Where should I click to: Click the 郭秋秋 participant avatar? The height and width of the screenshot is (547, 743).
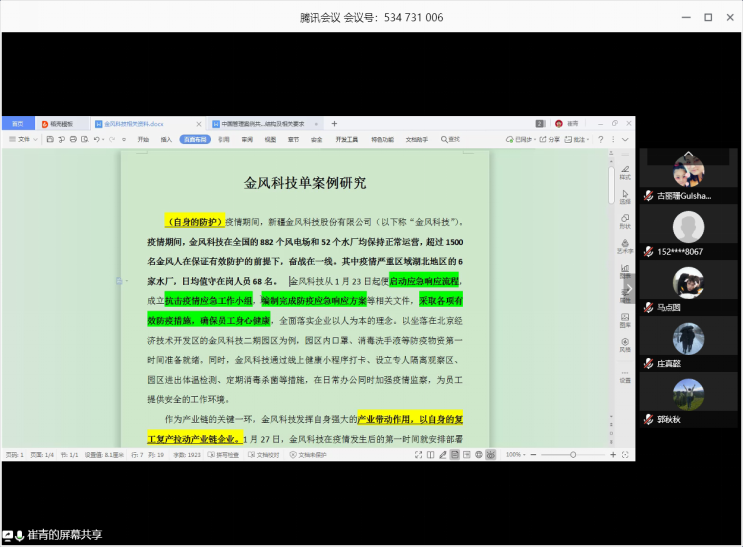pos(689,394)
